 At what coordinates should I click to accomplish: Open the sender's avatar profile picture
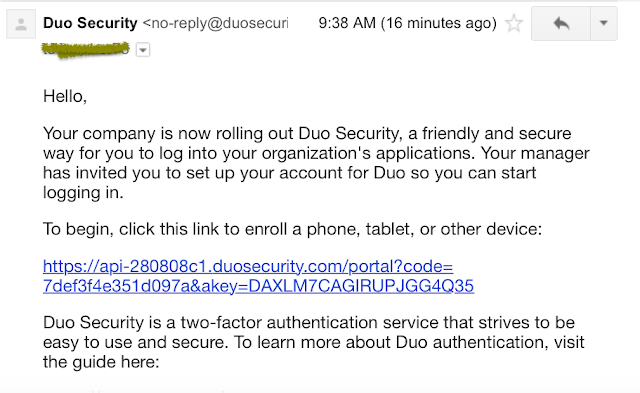(x=21, y=24)
